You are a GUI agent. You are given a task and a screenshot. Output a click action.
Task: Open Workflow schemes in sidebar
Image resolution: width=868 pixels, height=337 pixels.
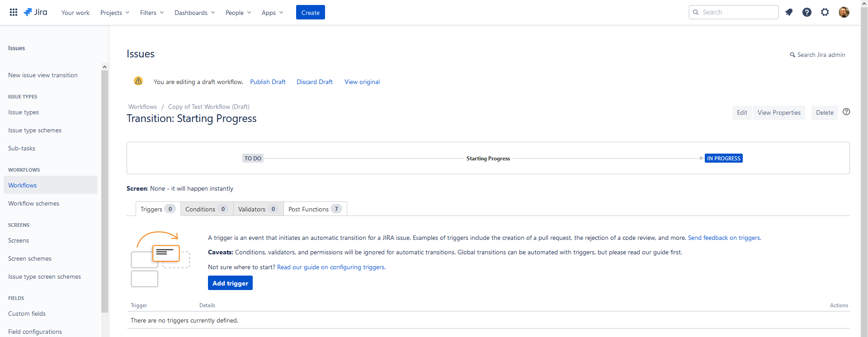[33, 203]
